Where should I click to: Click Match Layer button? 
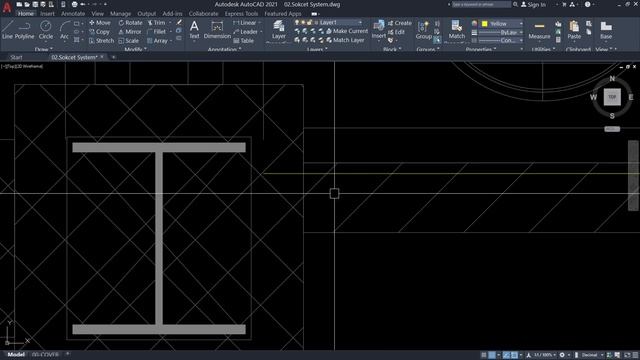345,40
